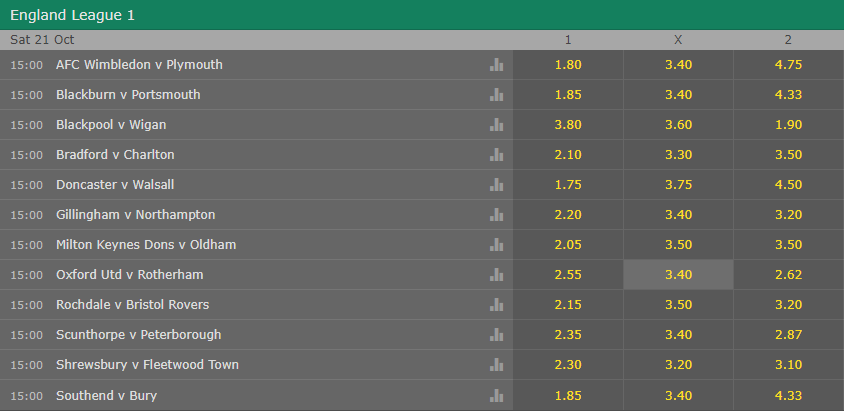View stats chart for Doncaster v Walsall
The width and height of the screenshot is (844, 411).
tap(496, 185)
